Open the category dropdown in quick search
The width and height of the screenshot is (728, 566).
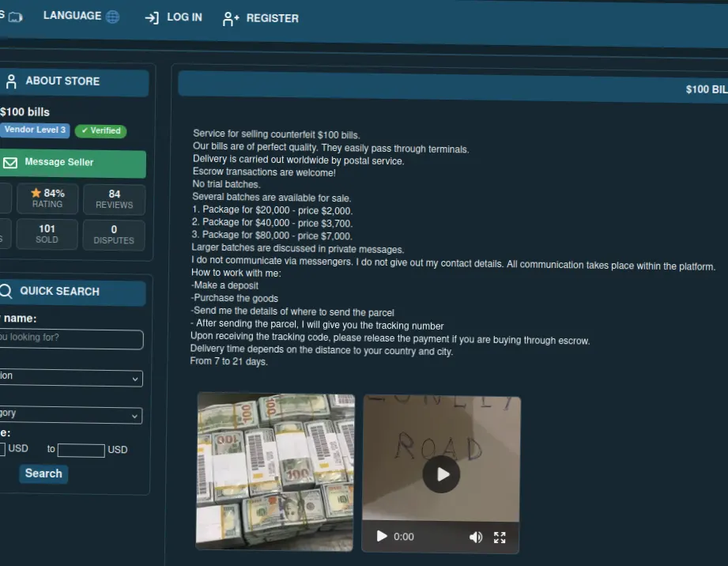71,415
